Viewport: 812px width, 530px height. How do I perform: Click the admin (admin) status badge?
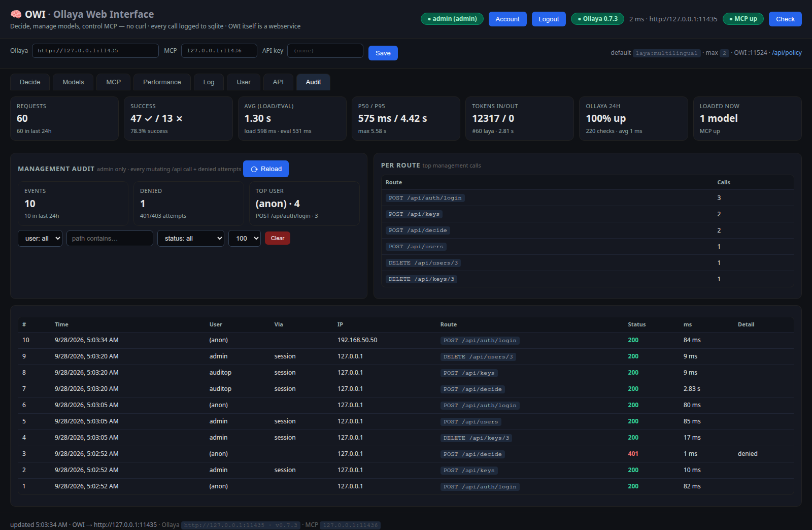pos(452,19)
